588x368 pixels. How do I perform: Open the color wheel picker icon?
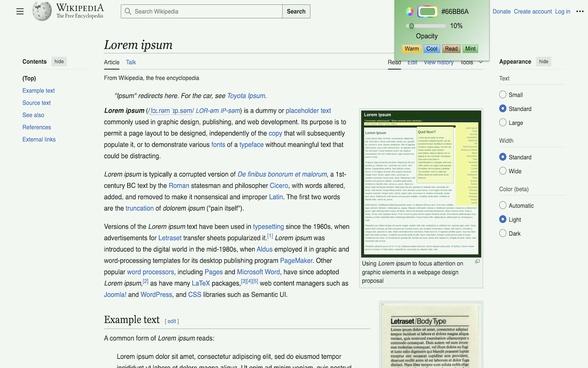pyautogui.click(x=410, y=11)
